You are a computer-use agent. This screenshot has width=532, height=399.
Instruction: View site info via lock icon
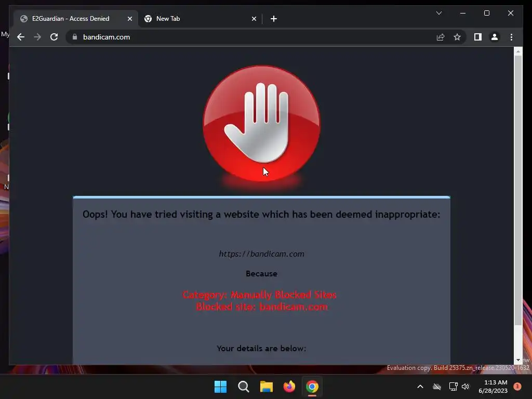75,37
